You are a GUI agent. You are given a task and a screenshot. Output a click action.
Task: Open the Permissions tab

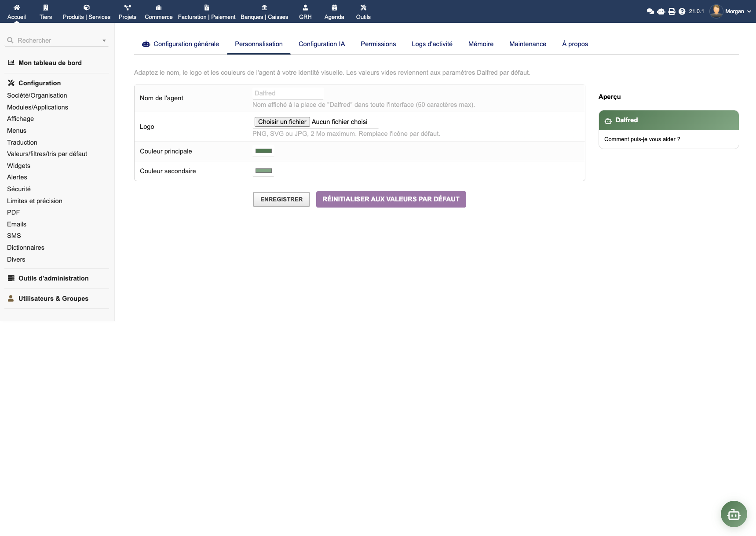378,44
